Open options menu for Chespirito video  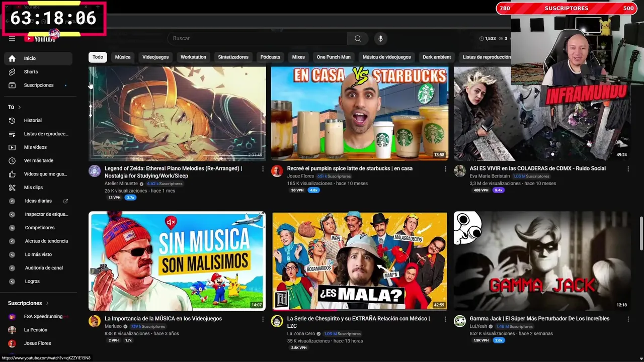445,319
